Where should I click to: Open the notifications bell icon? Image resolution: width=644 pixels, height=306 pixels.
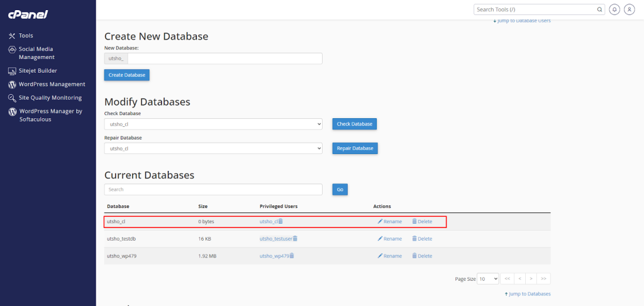pyautogui.click(x=614, y=9)
